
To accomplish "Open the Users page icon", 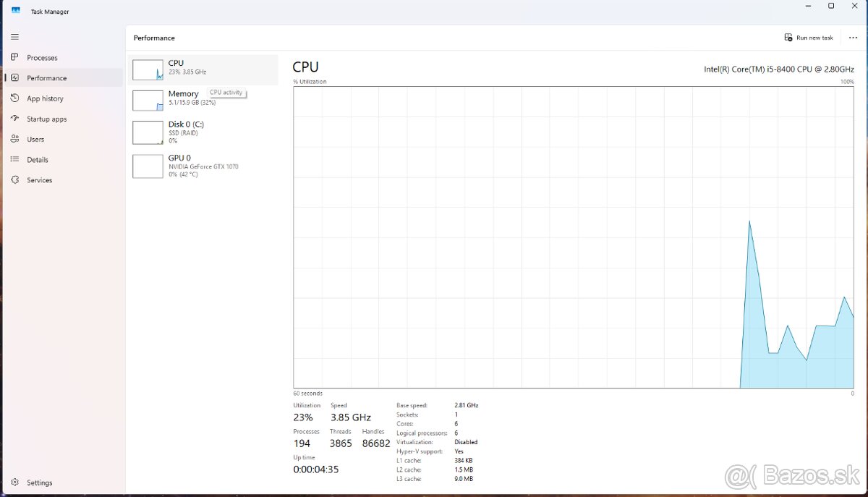I will point(14,139).
